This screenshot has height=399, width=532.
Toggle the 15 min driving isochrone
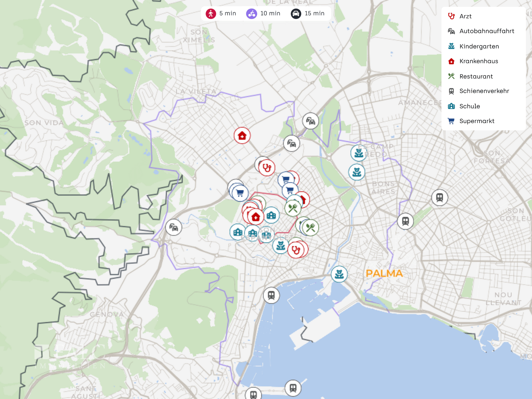pyautogui.click(x=308, y=13)
